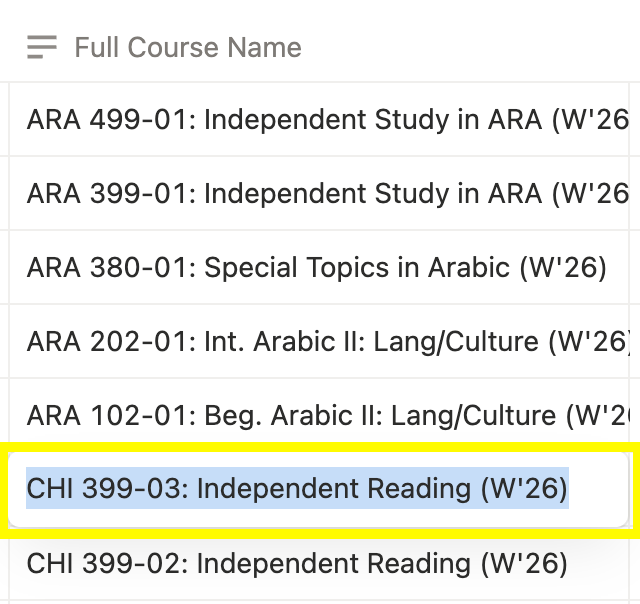Image resolution: width=640 pixels, height=604 pixels.
Task: Click the Independent Study words in ARA 399-01 row
Action: click(x=327, y=193)
